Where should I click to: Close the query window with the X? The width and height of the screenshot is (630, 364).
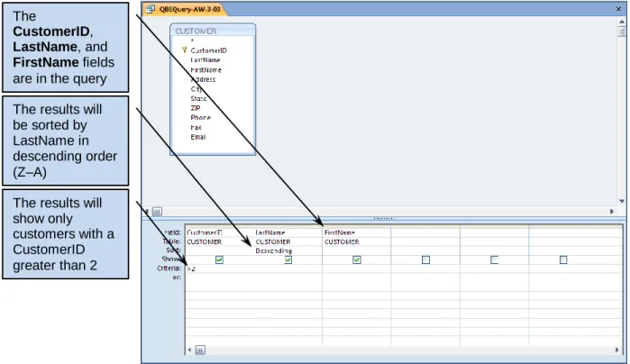619,9
